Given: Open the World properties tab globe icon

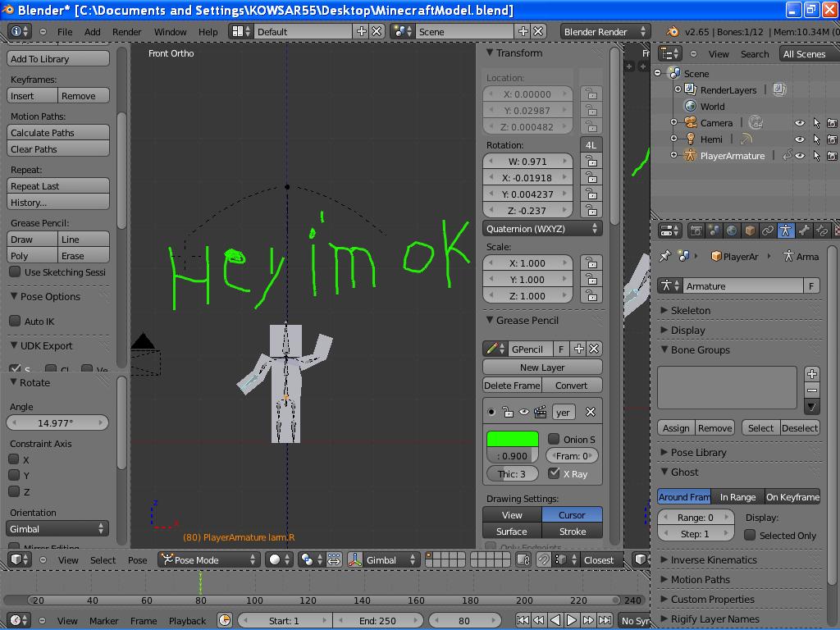Looking at the screenshot, I should (x=731, y=231).
